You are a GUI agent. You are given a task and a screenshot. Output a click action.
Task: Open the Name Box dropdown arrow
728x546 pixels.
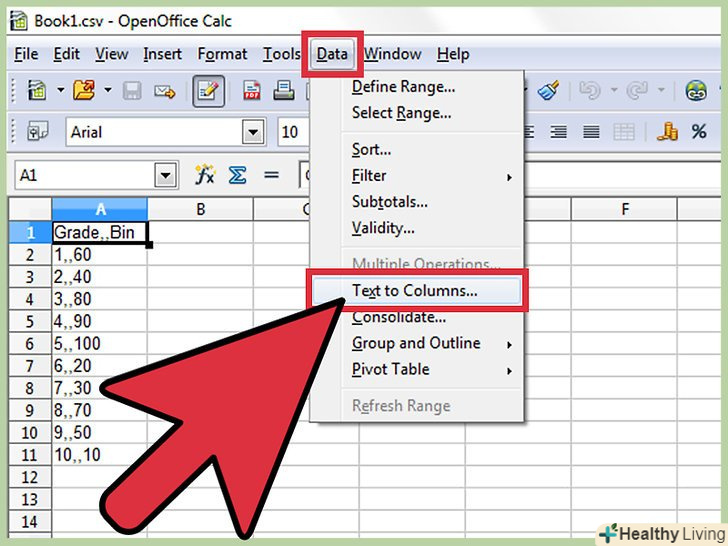[x=166, y=176]
